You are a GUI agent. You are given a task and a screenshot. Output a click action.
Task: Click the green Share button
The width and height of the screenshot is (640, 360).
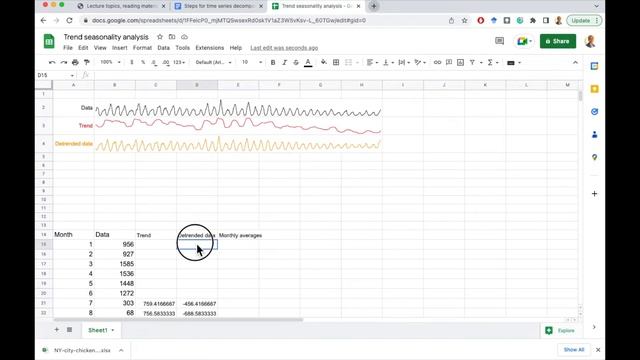pyautogui.click(x=558, y=41)
